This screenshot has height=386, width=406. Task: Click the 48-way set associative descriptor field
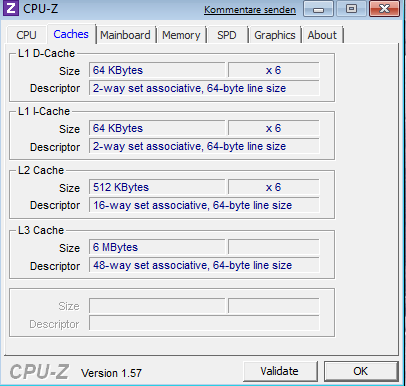(x=204, y=265)
